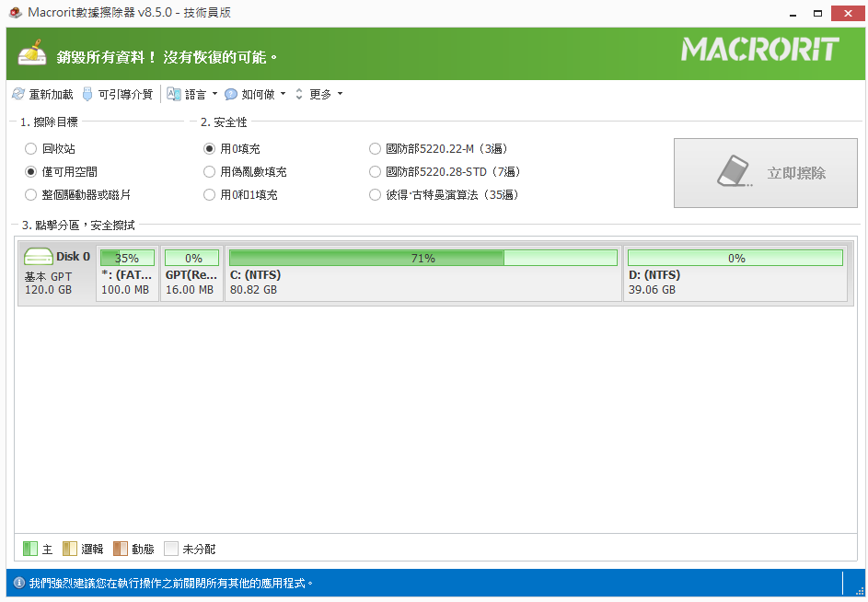Click the how-to speech bubble icon

pyautogui.click(x=231, y=94)
